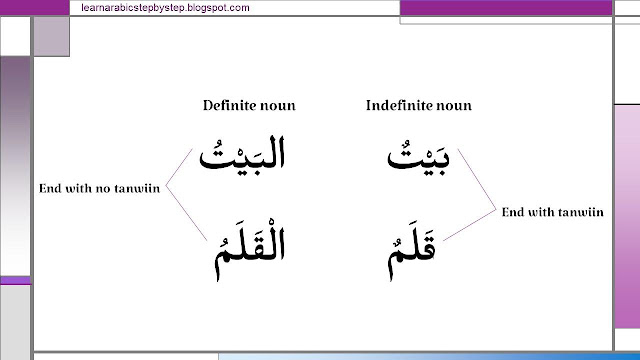Click the "End with tanwiin" label
Screen dimensions: 640x360
click(x=553, y=212)
